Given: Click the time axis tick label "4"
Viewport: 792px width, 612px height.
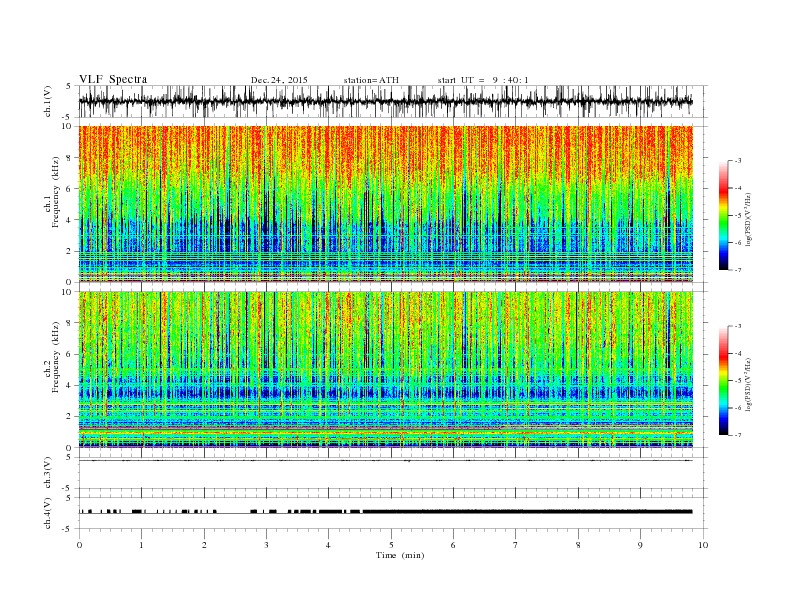Looking at the screenshot, I should click(x=329, y=545).
